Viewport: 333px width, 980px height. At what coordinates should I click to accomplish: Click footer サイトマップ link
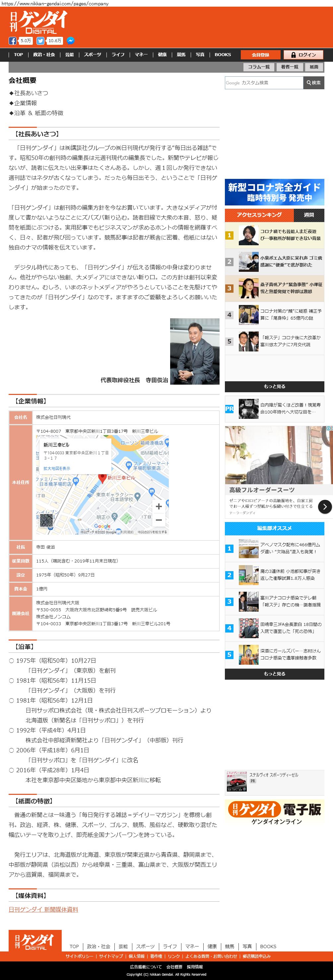[111, 956]
